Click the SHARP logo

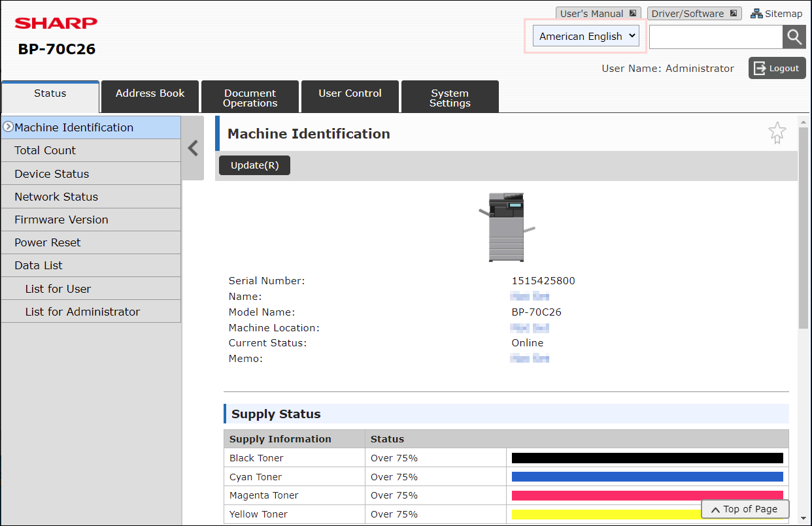tap(56, 24)
